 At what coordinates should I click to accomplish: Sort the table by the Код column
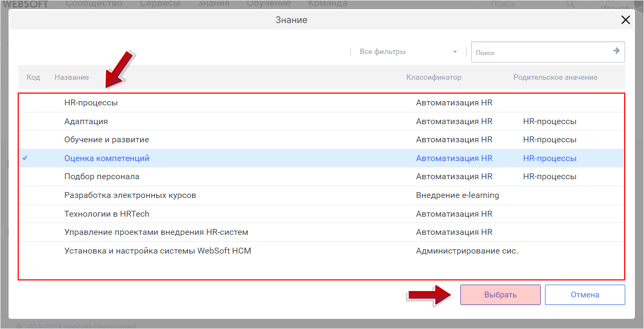coord(33,77)
